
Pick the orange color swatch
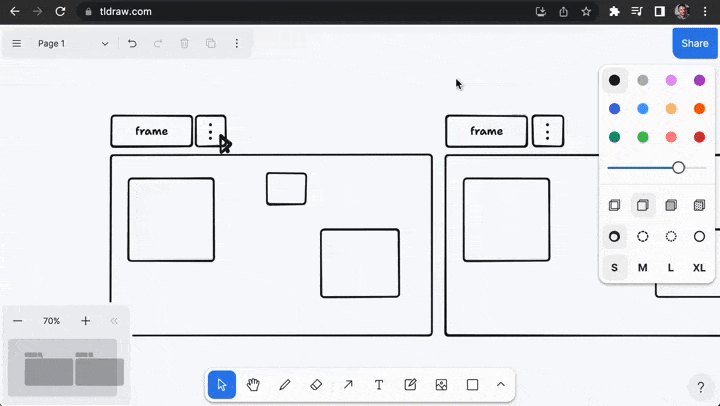pyautogui.click(x=699, y=109)
